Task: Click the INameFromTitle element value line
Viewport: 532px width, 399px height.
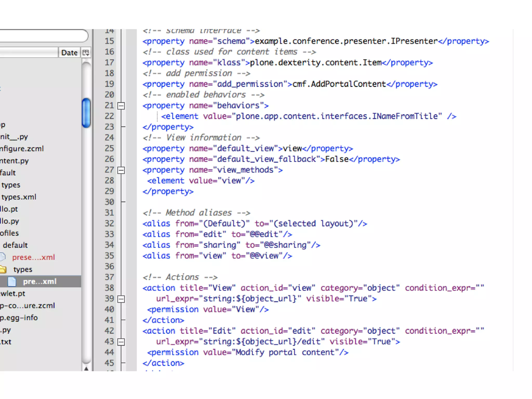Action: click(x=301, y=116)
